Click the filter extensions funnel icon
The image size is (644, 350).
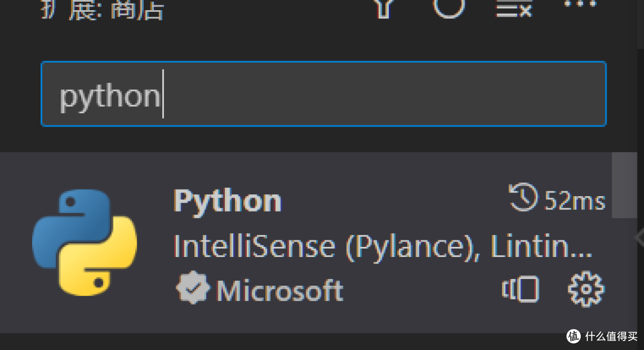pyautogui.click(x=383, y=9)
